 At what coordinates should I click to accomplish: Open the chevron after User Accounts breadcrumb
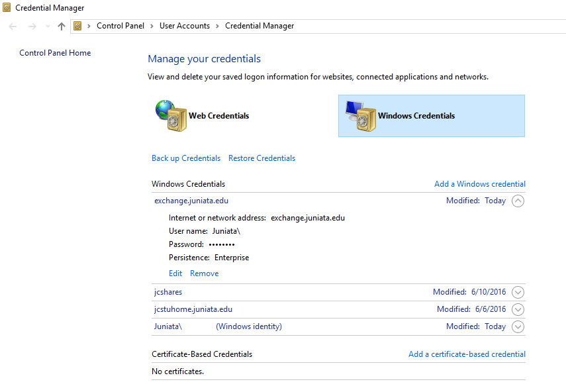coord(217,26)
